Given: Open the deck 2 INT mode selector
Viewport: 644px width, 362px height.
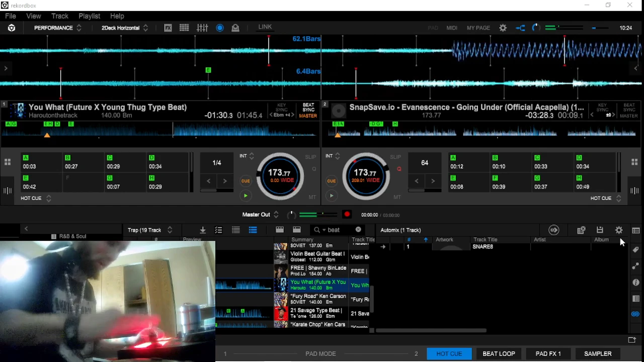Looking at the screenshot, I should point(333,156).
